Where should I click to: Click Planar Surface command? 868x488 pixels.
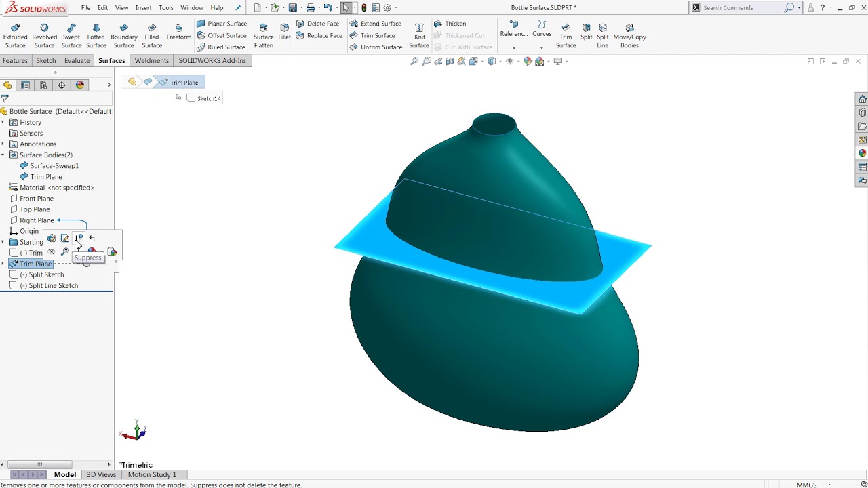click(x=222, y=24)
